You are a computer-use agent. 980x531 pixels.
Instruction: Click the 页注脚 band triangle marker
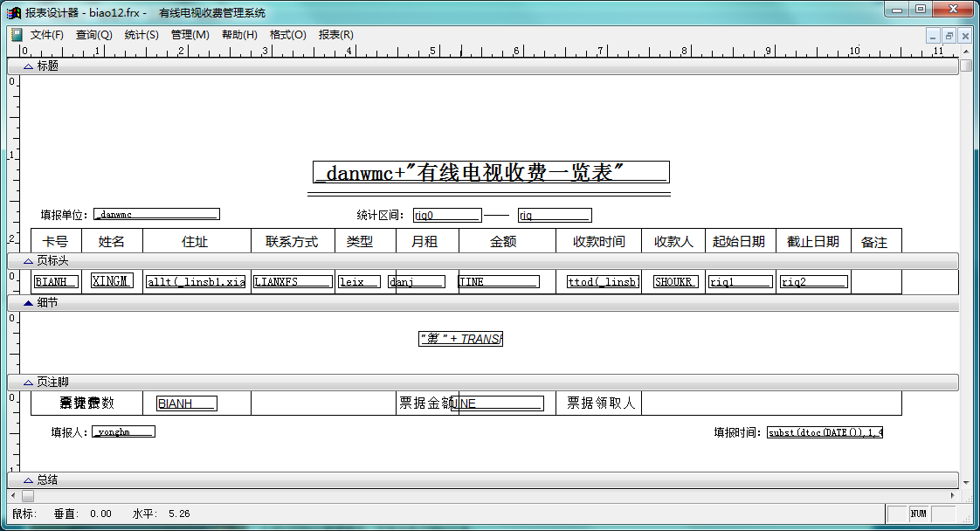click(x=28, y=383)
